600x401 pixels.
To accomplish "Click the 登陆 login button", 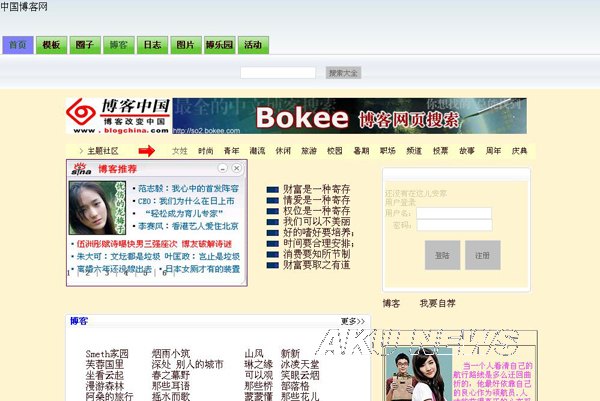I will click(x=442, y=255).
